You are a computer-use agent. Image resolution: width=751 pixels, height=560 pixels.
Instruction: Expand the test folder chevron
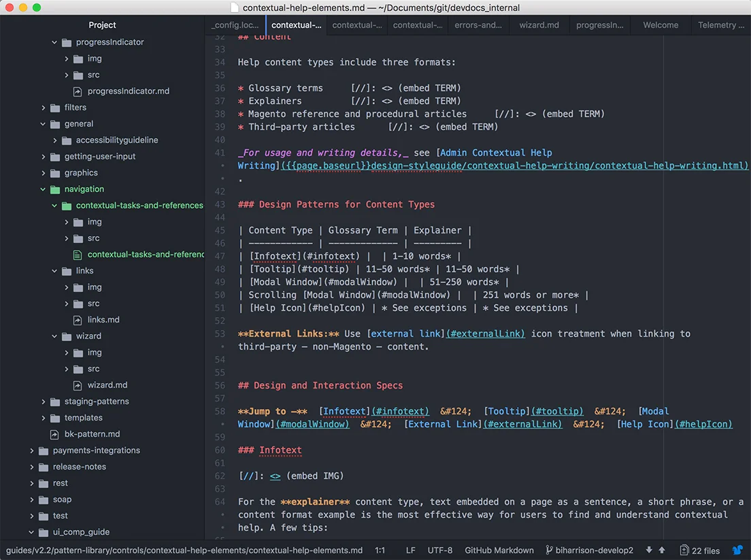click(31, 516)
